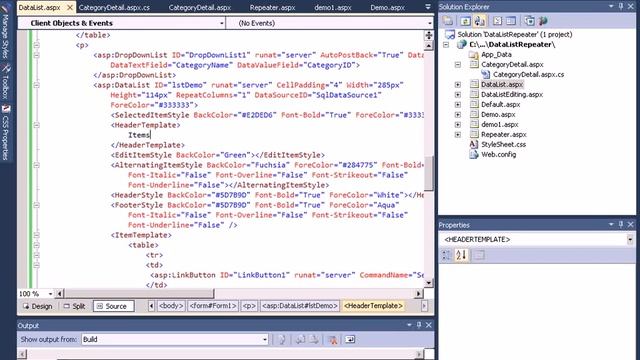This screenshot has height=360, width=640.
Task: Select the <HeaderTemplate> tag navigator
Action: tap(373, 306)
